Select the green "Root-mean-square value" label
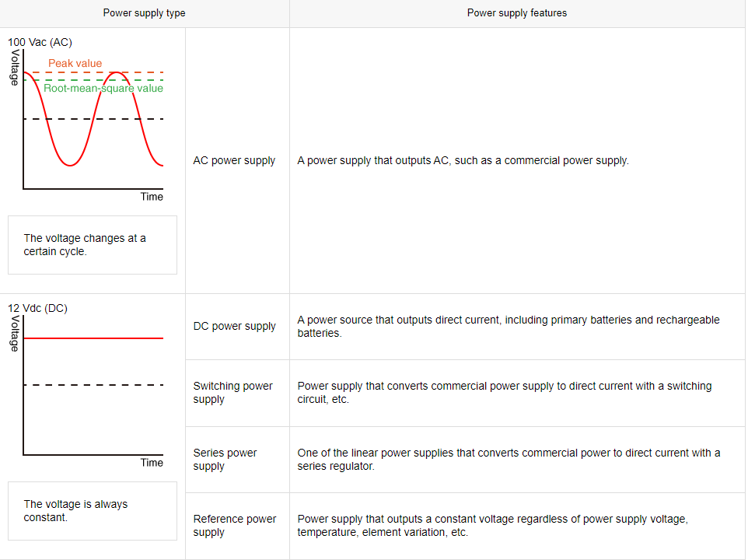Image resolution: width=748 pixels, height=560 pixels. pyautogui.click(x=103, y=88)
